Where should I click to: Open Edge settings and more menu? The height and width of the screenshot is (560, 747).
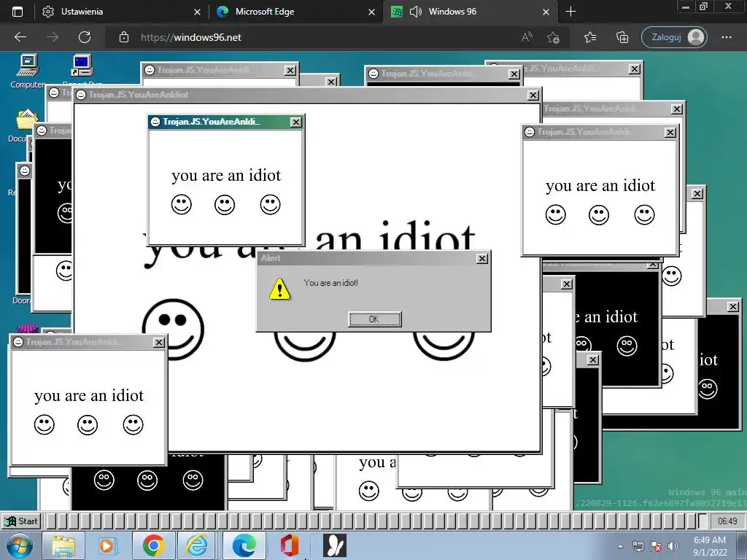pyautogui.click(x=726, y=37)
